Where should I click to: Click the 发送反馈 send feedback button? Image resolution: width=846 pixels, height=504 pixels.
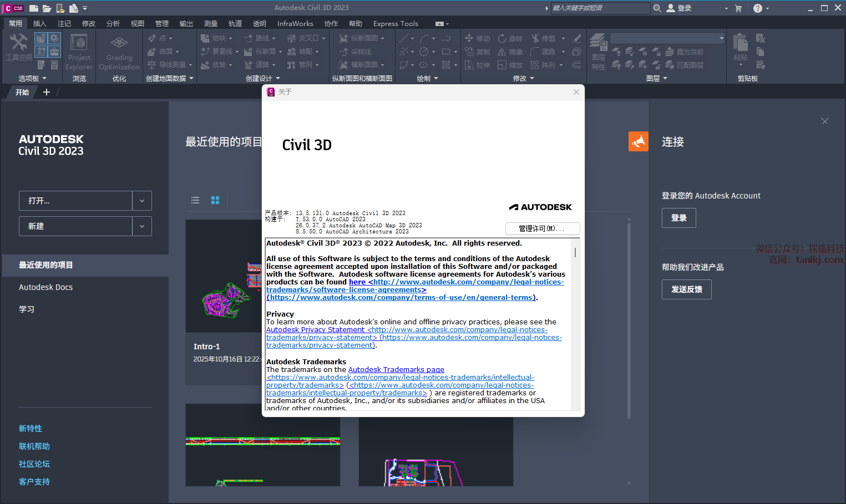click(687, 289)
